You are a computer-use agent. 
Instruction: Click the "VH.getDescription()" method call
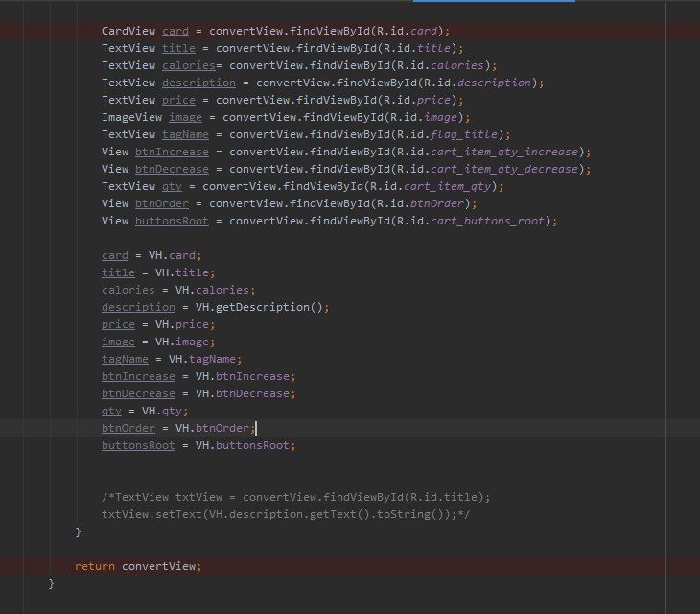(259, 308)
